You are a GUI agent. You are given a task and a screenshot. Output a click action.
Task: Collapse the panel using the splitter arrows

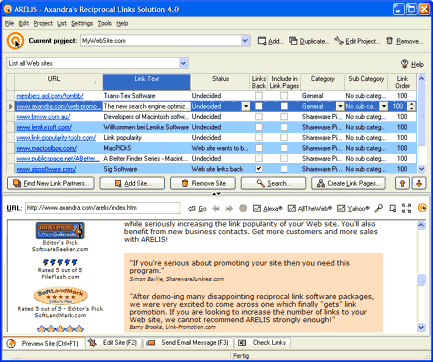pos(217,193)
